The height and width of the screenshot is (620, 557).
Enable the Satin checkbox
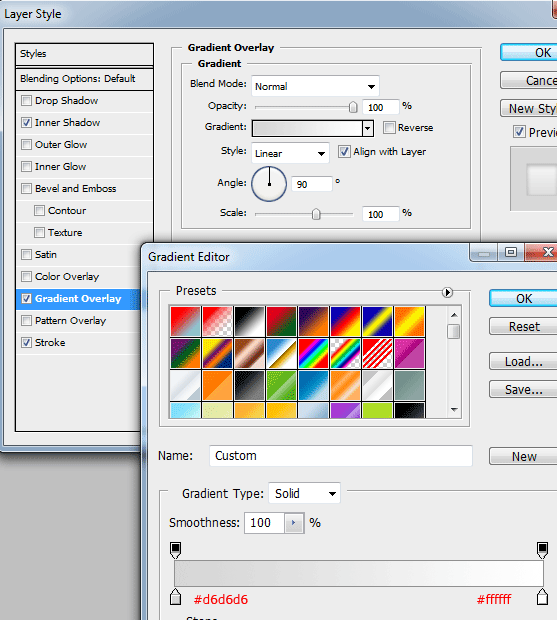[x=26, y=254]
